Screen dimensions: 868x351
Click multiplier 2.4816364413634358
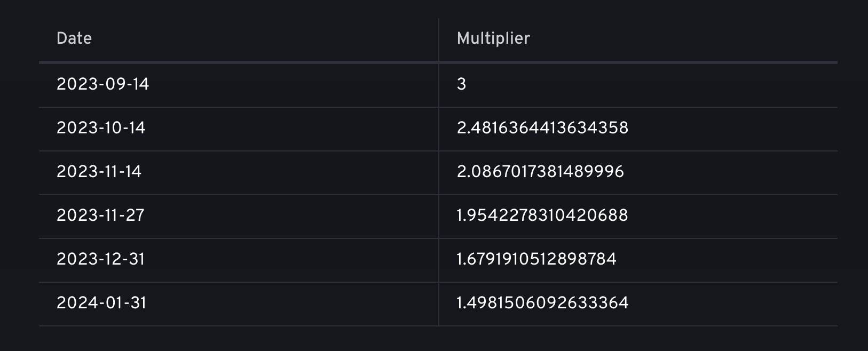[x=543, y=128]
